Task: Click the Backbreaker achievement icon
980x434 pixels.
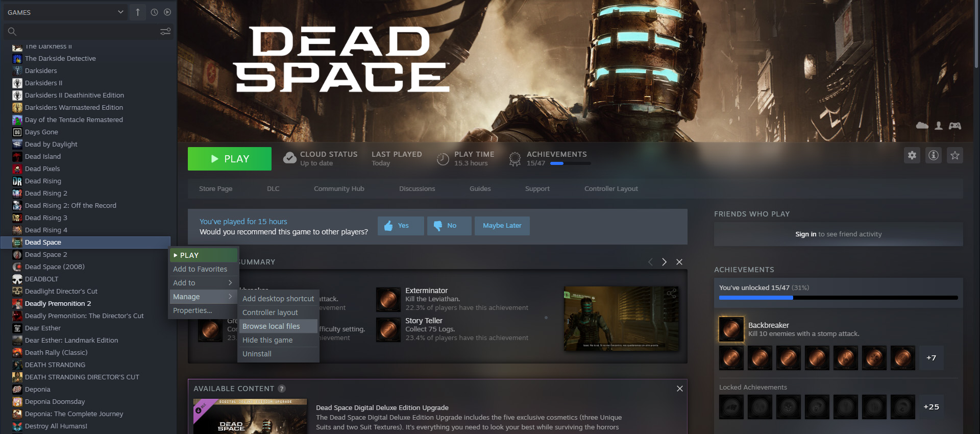Action: tap(731, 329)
